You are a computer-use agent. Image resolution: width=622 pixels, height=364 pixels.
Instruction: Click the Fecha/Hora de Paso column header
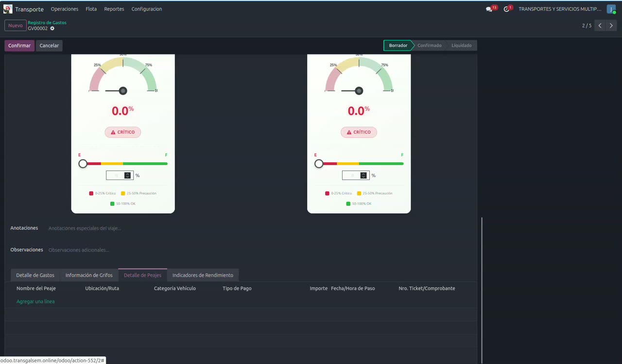(353, 288)
